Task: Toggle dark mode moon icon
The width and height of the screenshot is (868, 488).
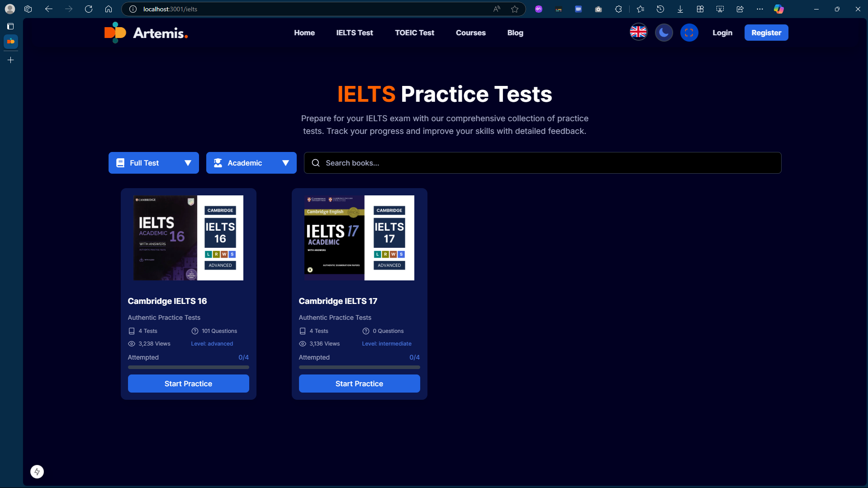Action: 664,32
